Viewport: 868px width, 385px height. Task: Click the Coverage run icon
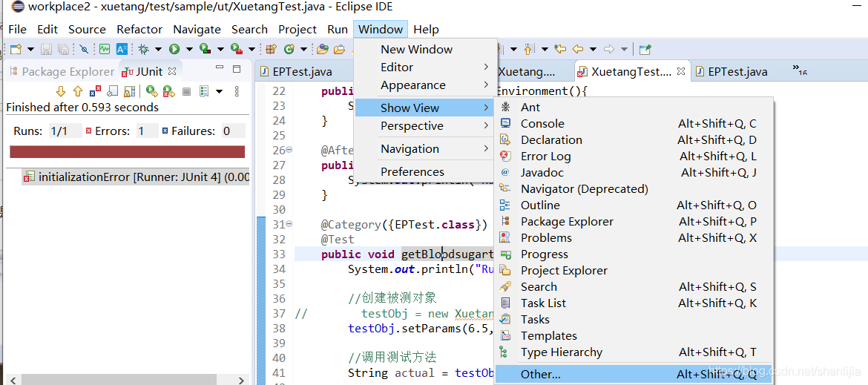pyautogui.click(x=206, y=49)
